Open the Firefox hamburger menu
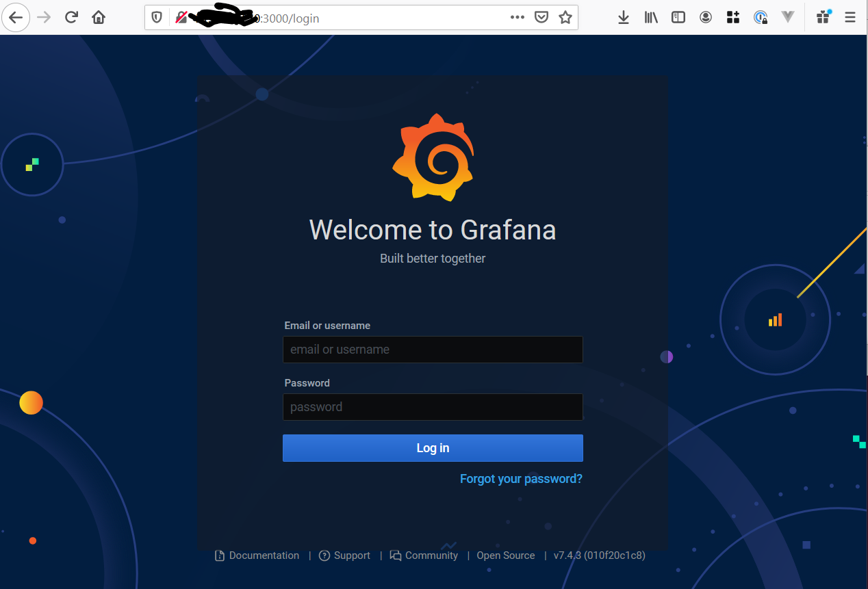Screen dimensions: 868x589 [x=850, y=18]
